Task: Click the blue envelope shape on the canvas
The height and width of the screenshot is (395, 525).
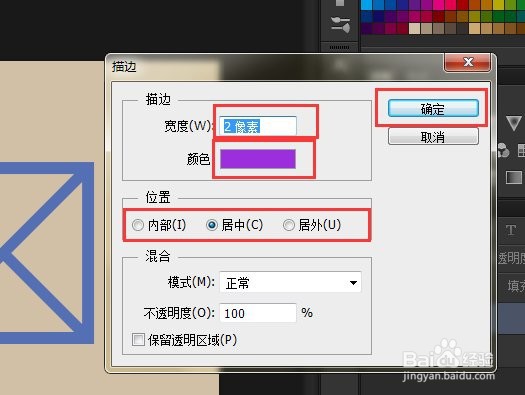Action: point(47,253)
